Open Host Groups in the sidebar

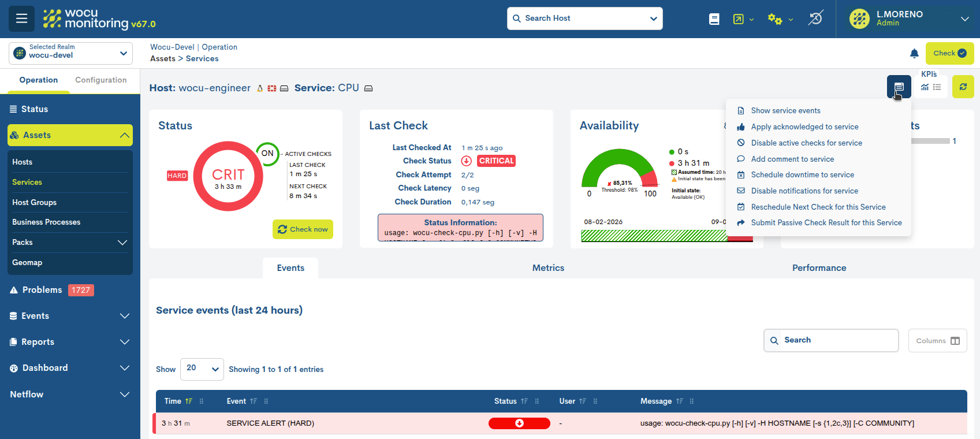pos(35,202)
